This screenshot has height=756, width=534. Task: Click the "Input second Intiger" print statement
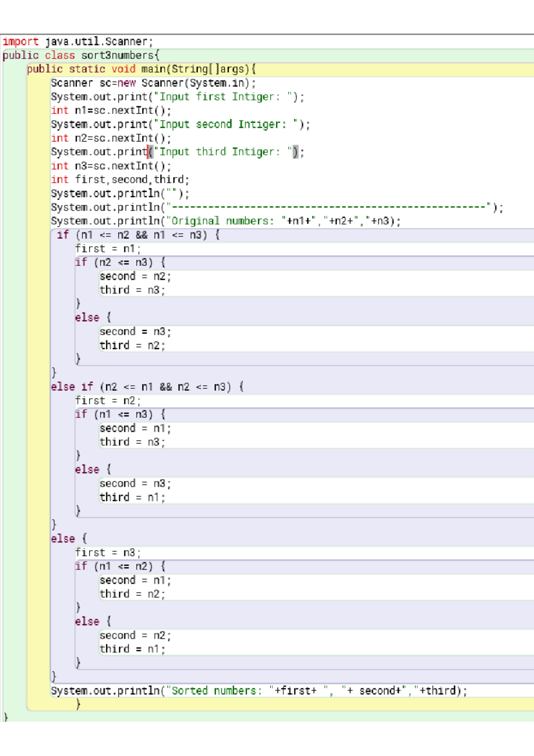180,125
